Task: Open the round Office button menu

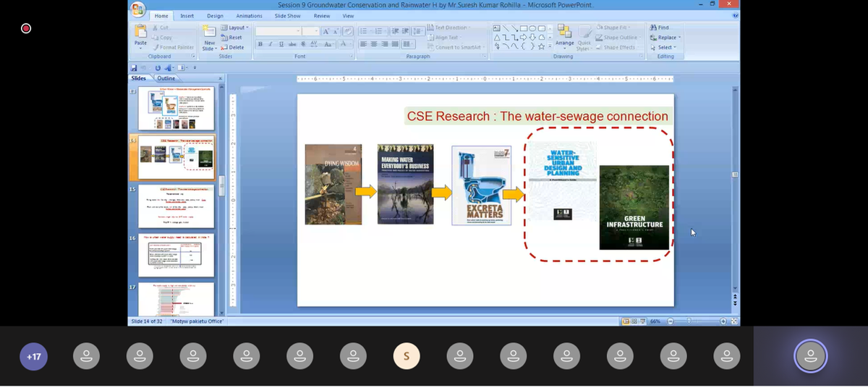Action: point(137,9)
